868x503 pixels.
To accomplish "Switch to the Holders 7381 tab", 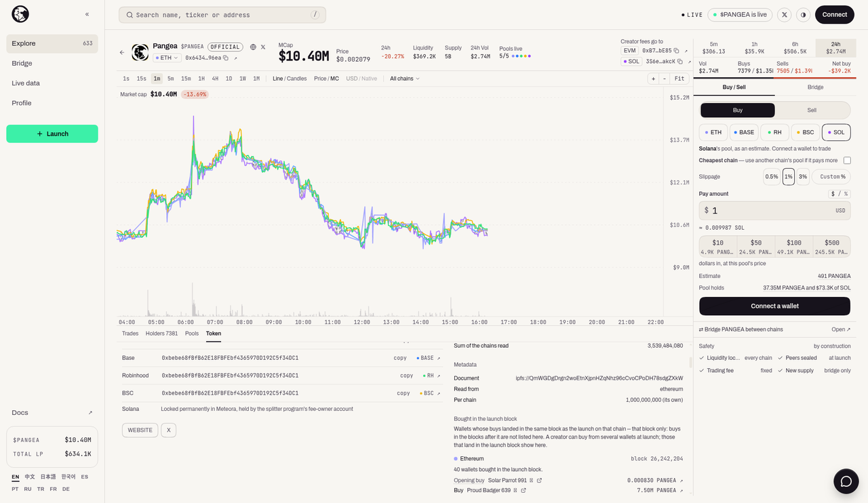I will pyautogui.click(x=161, y=334).
